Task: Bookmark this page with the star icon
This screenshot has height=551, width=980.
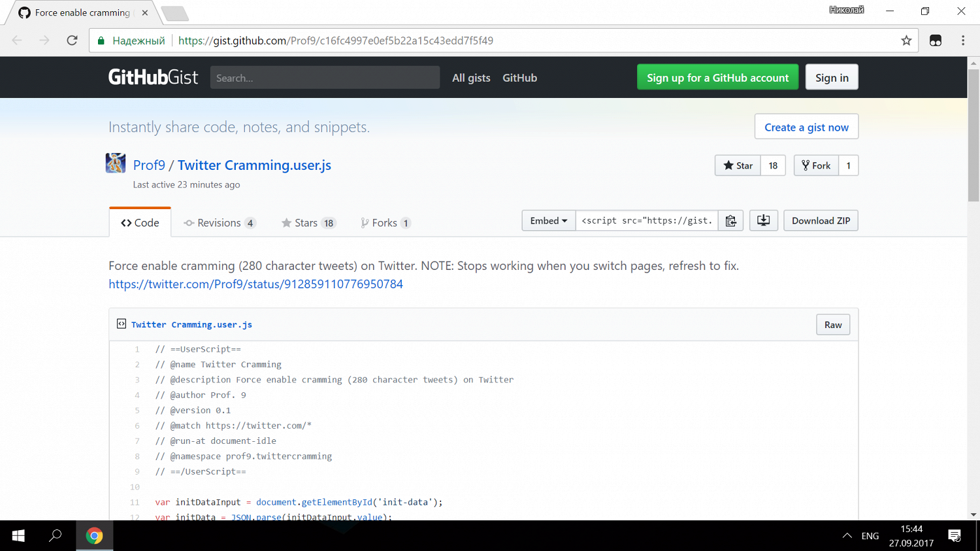Action: coord(906,41)
